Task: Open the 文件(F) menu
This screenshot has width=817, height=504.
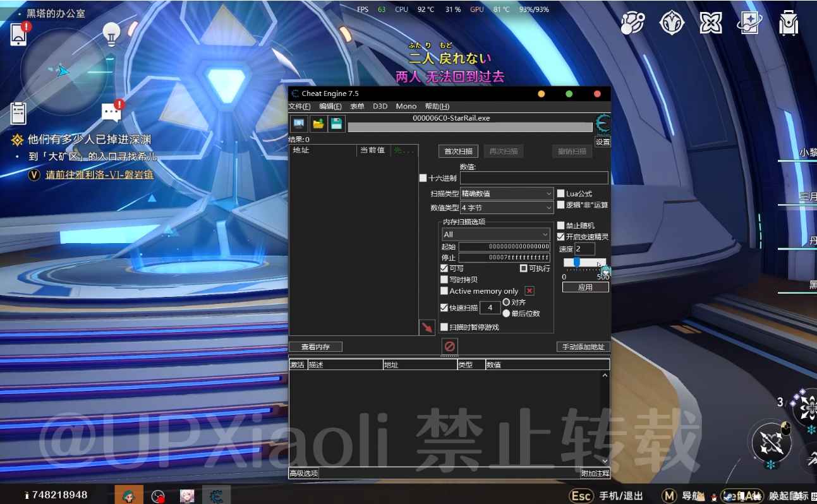Action: point(300,106)
